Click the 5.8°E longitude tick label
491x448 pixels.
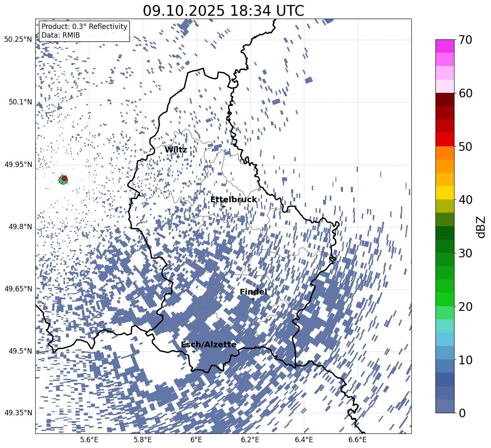pyautogui.click(x=143, y=440)
